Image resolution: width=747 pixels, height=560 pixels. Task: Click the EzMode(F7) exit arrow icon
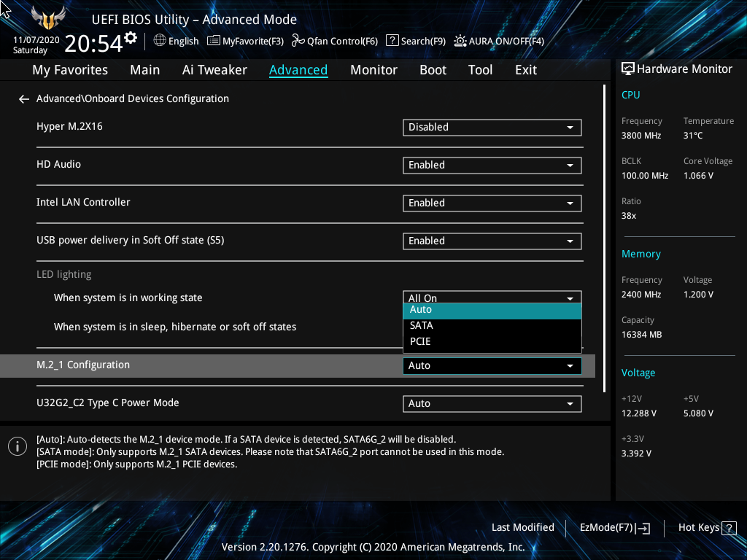pyautogui.click(x=643, y=528)
